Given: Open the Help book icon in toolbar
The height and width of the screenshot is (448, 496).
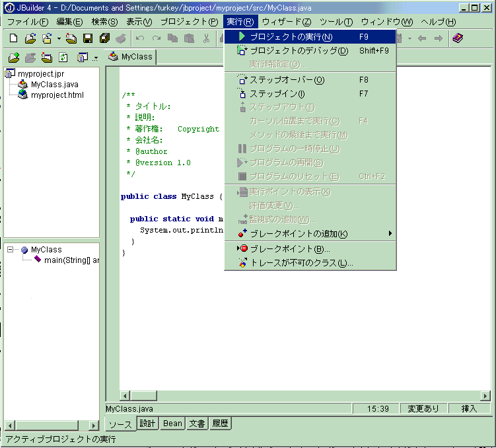Looking at the screenshot, I should pos(457,38).
